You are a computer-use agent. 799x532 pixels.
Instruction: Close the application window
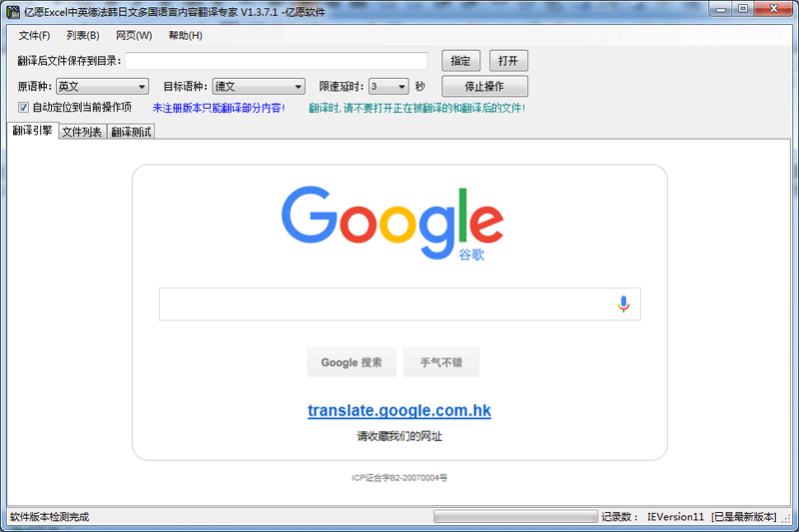[x=773, y=9]
